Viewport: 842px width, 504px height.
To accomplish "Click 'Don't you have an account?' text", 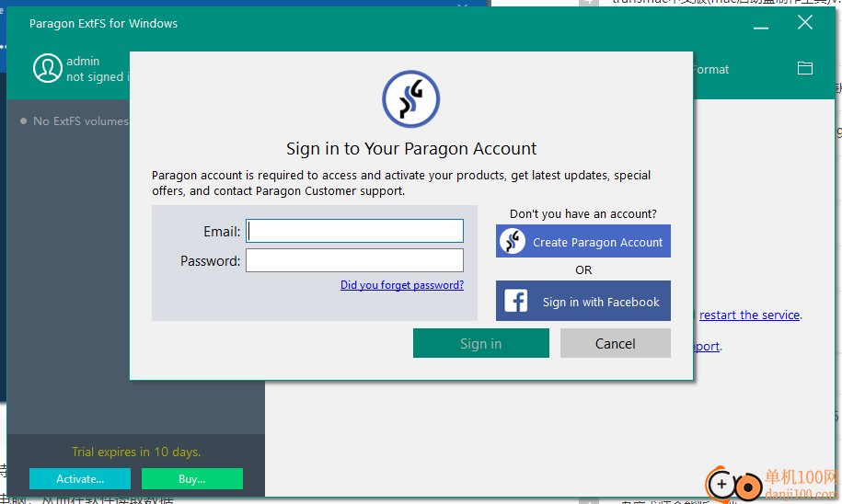I will tap(583, 214).
